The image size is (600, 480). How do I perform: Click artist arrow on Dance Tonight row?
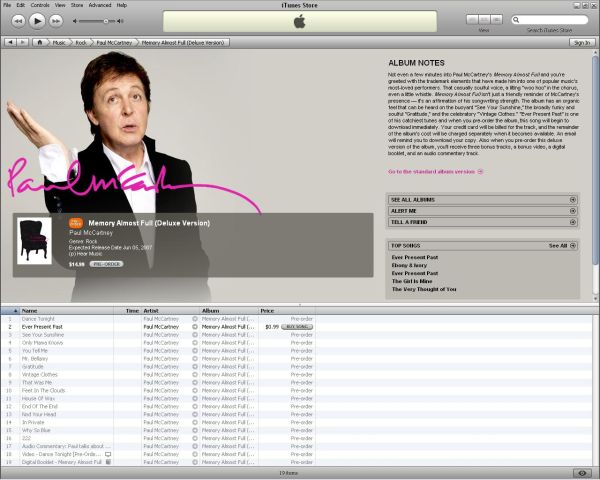pos(195,319)
